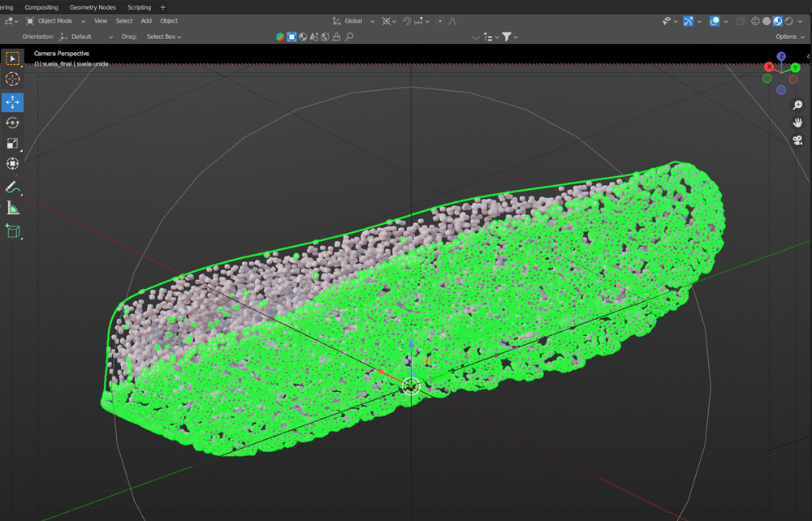Choose the Scale tool
The image size is (812, 521).
point(12,144)
